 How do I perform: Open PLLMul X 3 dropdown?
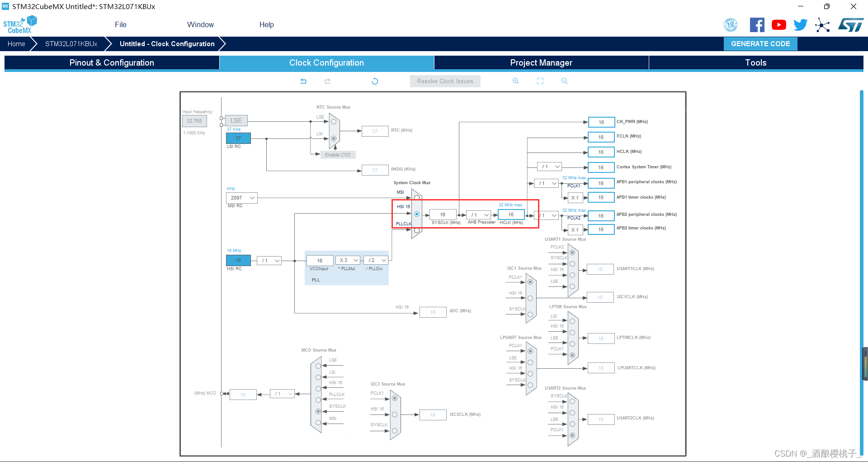(x=348, y=260)
